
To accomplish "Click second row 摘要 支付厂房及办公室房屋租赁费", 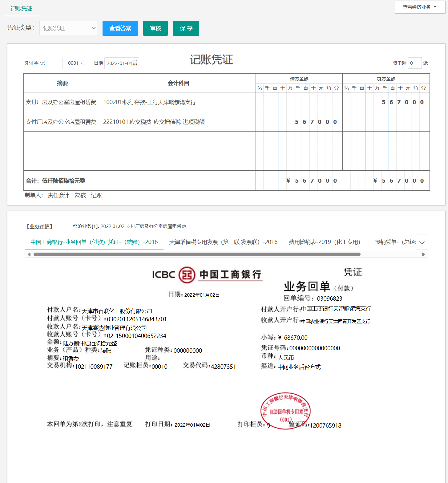I will (x=63, y=122).
